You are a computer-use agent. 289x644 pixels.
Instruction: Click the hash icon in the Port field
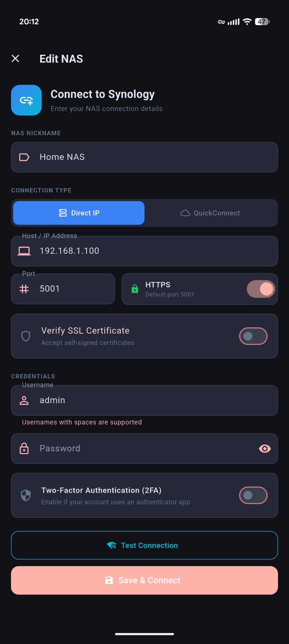click(x=24, y=289)
